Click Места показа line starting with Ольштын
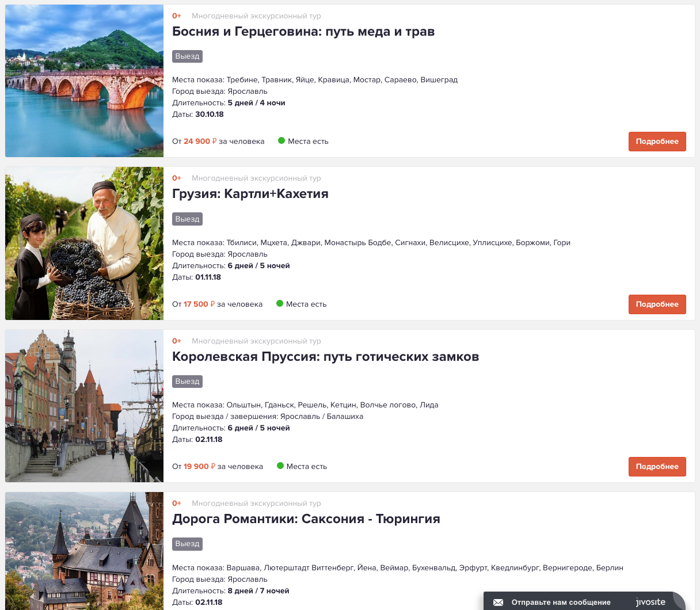Screen dimensions: 700x610 (305, 405)
